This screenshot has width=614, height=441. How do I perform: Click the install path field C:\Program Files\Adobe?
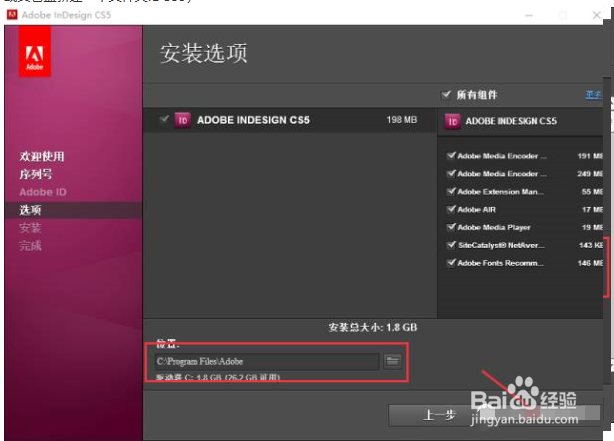[x=267, y=361]
